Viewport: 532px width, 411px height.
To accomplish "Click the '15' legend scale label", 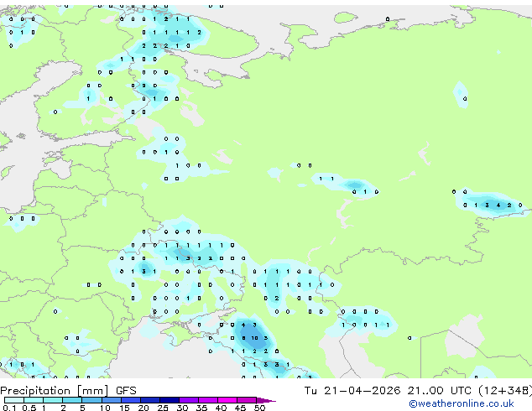I will coord(124,408).
